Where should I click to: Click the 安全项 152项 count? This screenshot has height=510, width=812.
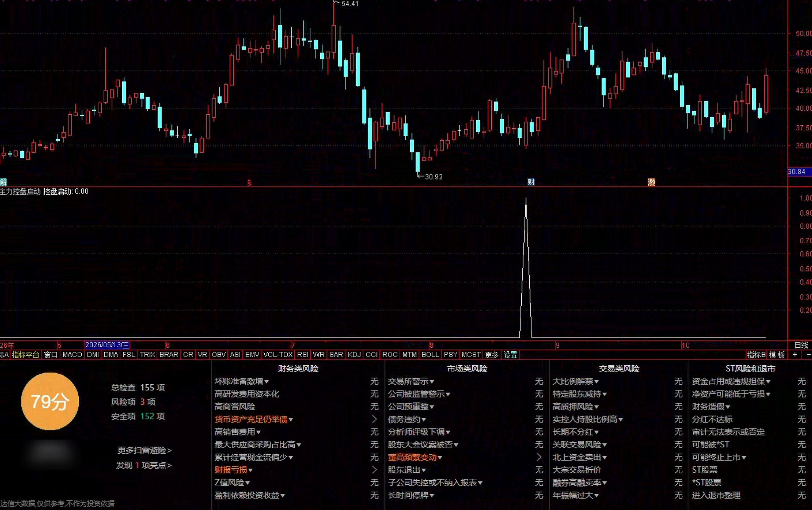138,416
